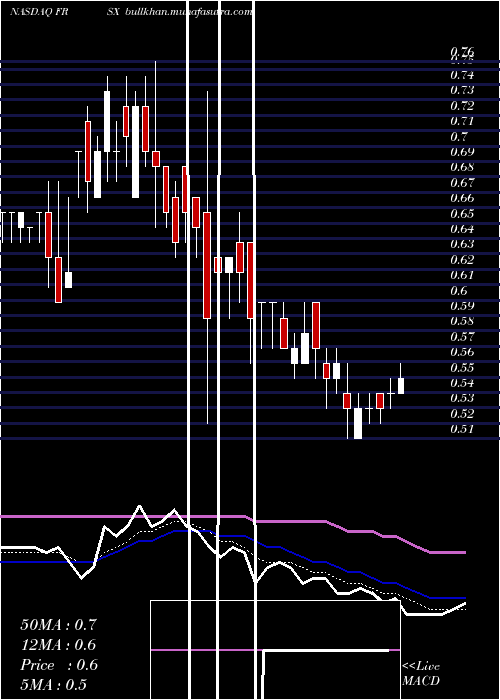Click the 0.62 price axis label

coord(462,260)
